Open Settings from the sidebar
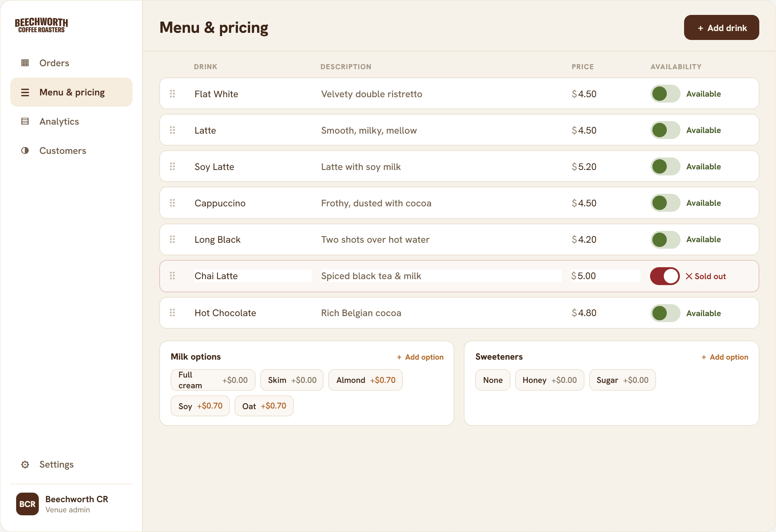 coord(71,464)
